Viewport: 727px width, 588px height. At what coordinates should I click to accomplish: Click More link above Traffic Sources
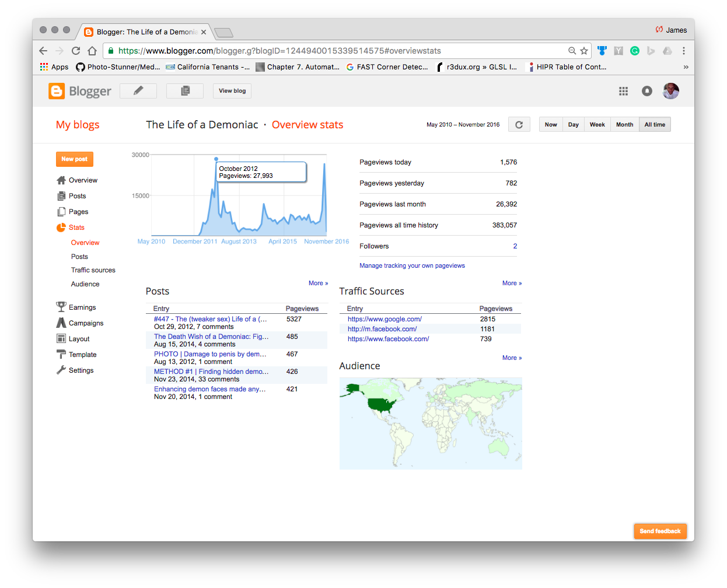click(512, 283)
